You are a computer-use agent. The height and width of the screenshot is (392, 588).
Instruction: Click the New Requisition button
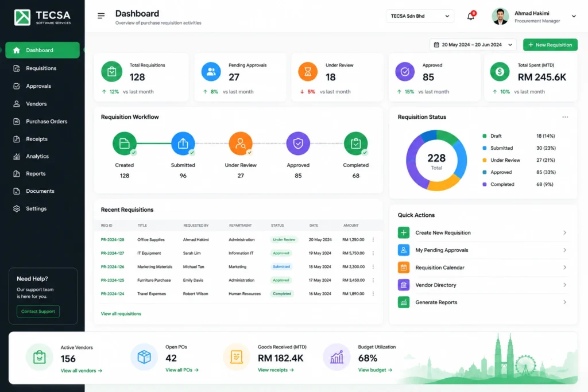[x=550, y=45]
